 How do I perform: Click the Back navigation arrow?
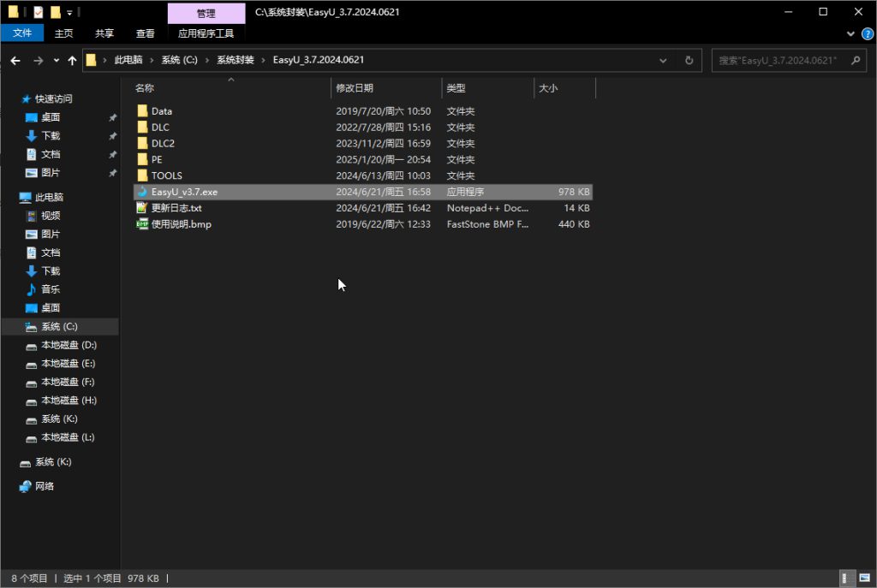point(15,61)
